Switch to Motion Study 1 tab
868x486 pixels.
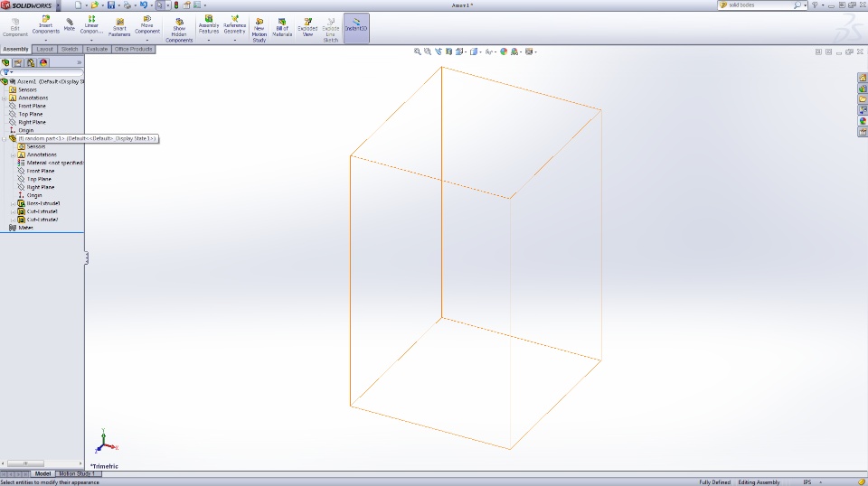click(78, 474)
